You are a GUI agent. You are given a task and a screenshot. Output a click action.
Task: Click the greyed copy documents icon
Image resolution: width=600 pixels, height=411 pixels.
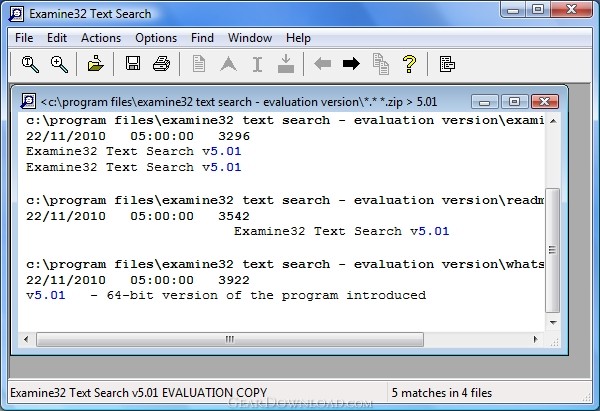381,64
